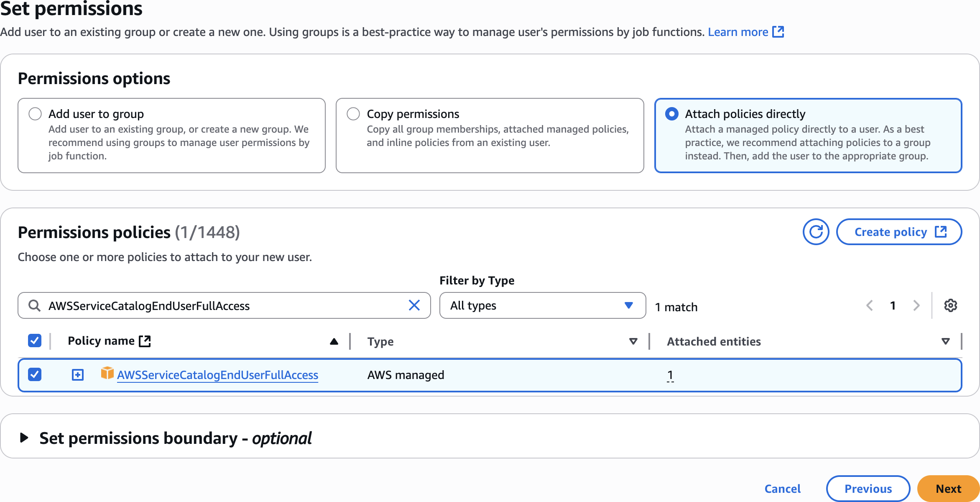This screenshot has width=980, height=502.
Task: Click external link icon beside Policy name
Action: [145, 341]
